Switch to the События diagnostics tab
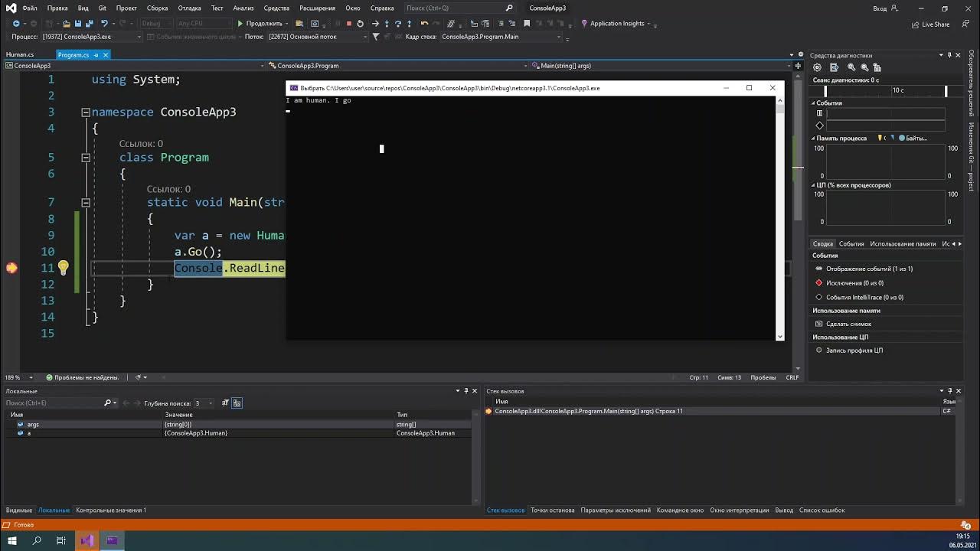This screenshot has width=980, height=551. (x=851, y=243)
